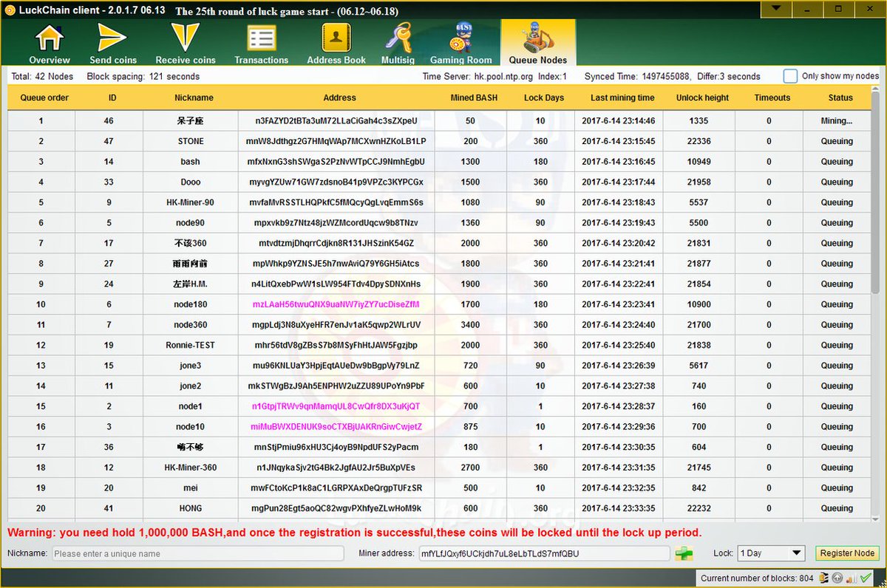Enable the Only show my nodes checkbox
Viewport: 887px width, 588px height.
789,75
